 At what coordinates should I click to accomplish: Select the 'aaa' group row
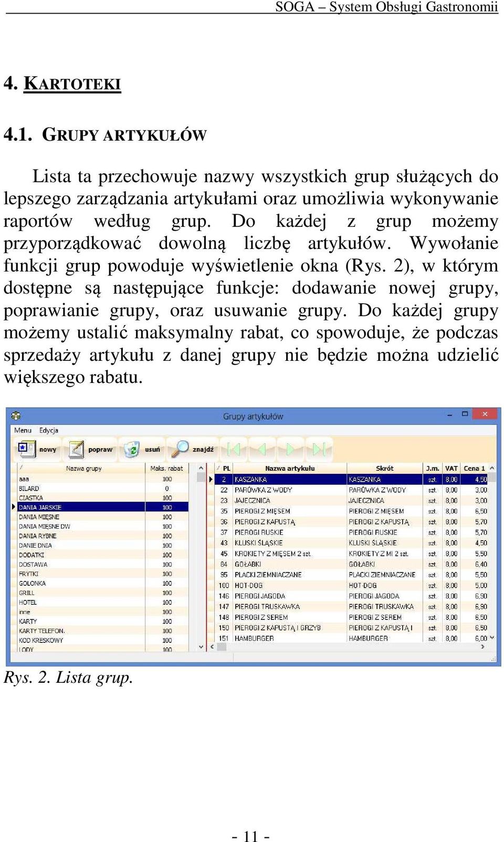pyautogui.click(x=102, y=479)
